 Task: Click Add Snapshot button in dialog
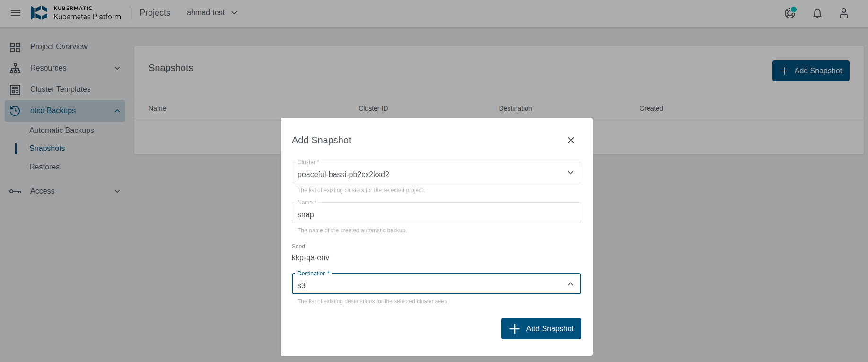pos(541,329)
